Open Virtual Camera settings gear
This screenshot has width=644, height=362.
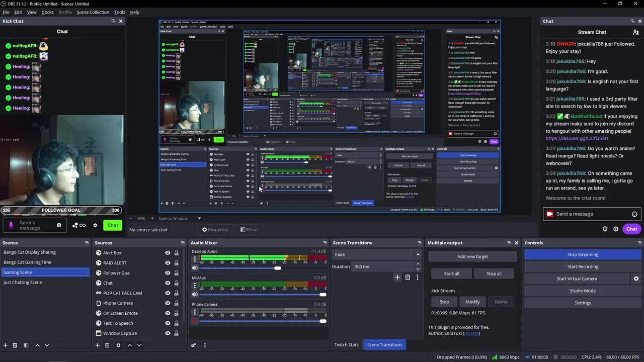(636, 279)
